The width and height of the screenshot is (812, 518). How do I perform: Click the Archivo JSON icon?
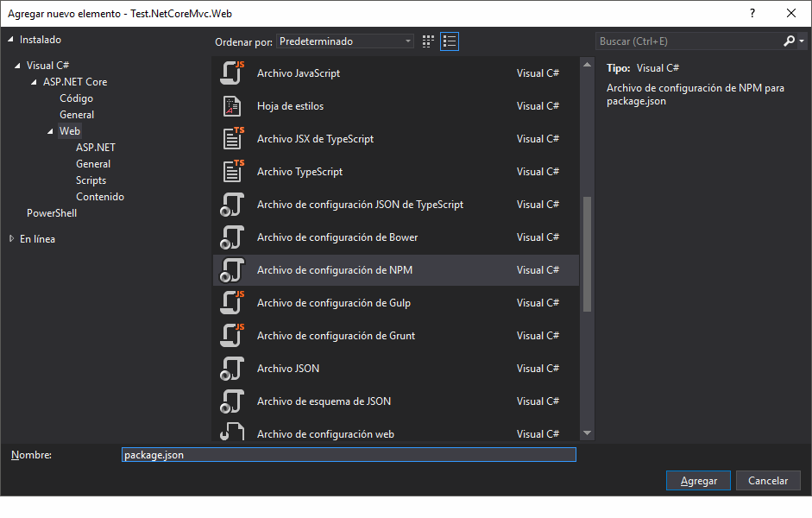[232, 369]
